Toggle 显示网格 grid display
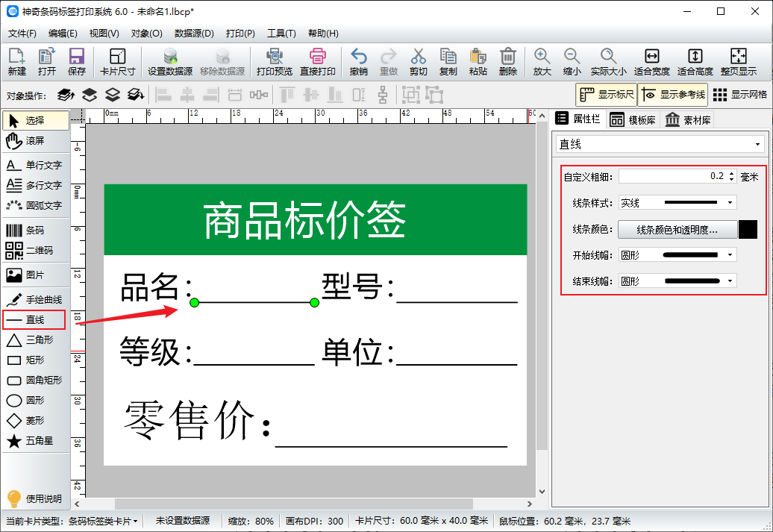773x532 pixels. click(739, 95)
